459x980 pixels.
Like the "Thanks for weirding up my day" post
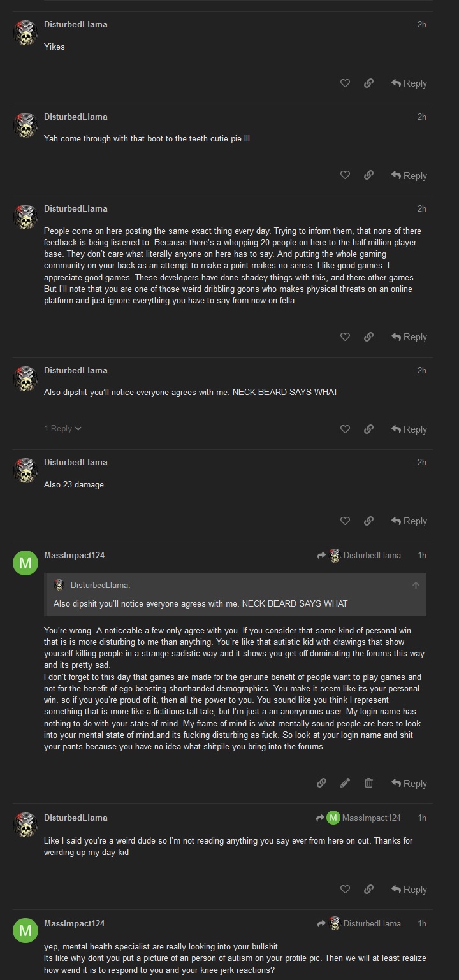tap(345, 890)
